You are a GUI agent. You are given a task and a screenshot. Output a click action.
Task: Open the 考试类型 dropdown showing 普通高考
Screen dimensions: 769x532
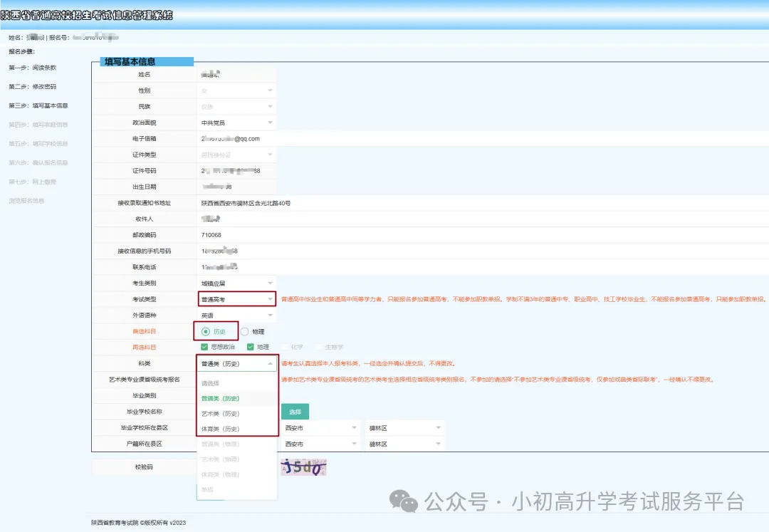point(236,299)
